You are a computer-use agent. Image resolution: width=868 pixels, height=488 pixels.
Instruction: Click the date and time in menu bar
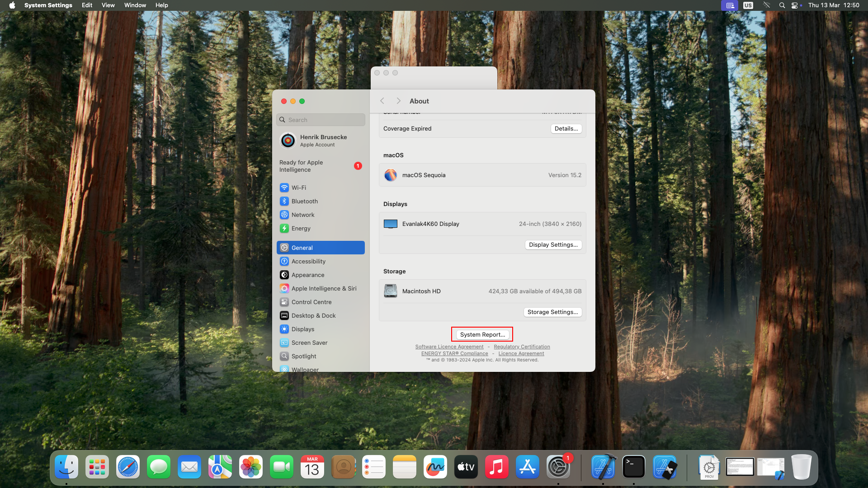click(x=834, y=5)
